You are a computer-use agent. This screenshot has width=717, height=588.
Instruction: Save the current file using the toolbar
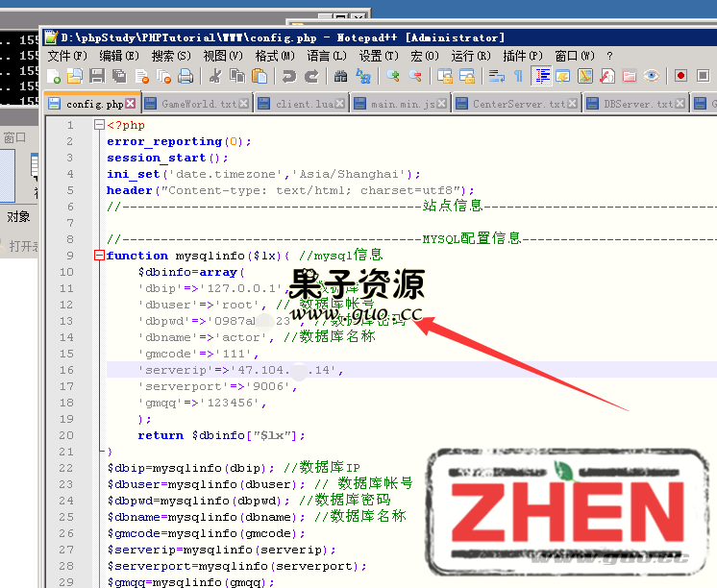[98, 76]
